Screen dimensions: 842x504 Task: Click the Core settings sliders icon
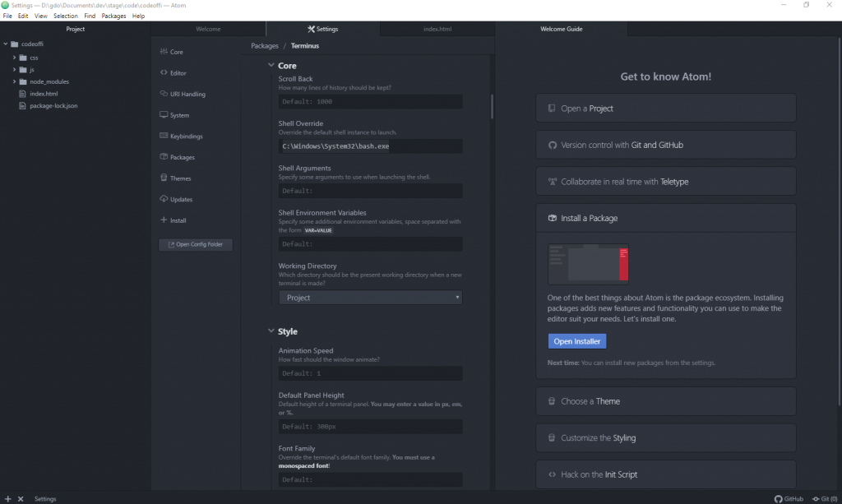[164, 52]
